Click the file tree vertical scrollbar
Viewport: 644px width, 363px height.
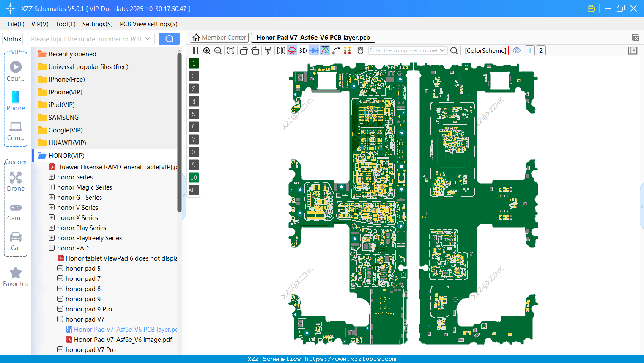(179, 133)
